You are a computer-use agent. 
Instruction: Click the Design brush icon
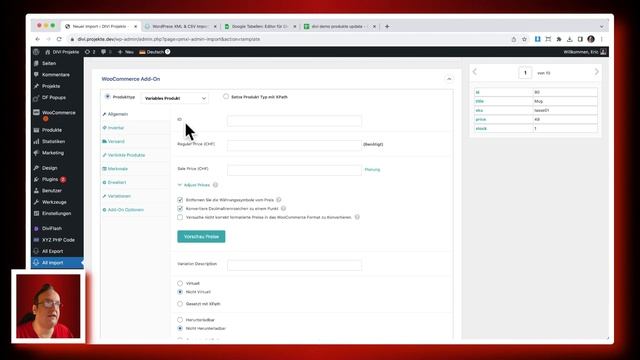(x=36, y=168)
